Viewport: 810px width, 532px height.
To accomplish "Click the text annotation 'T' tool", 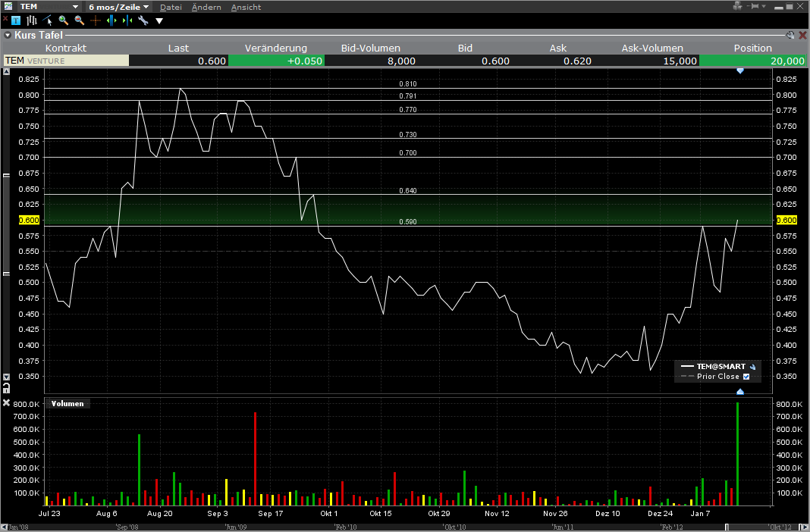I will pos(17,20).
